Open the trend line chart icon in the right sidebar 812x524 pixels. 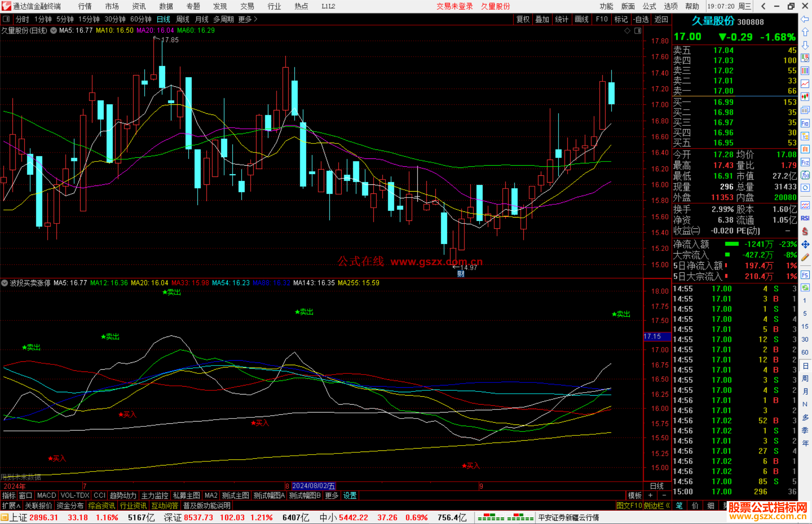805,84
